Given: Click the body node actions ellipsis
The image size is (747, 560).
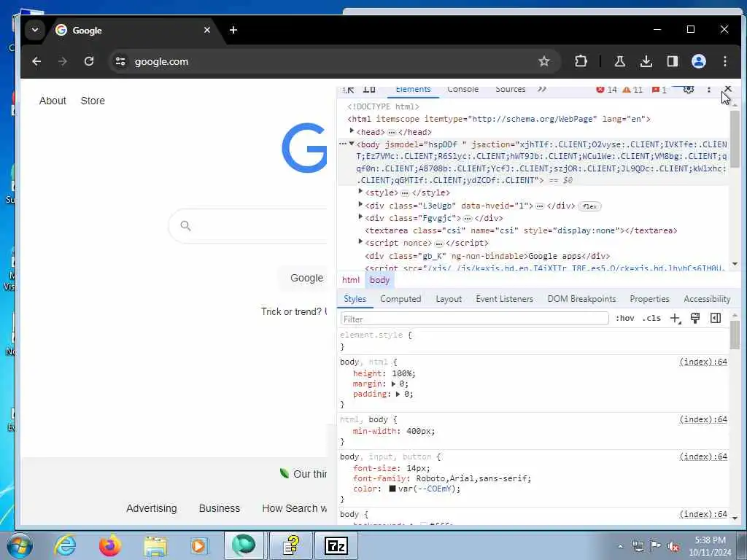Looking at the screenshot, I should coord(343,144).
